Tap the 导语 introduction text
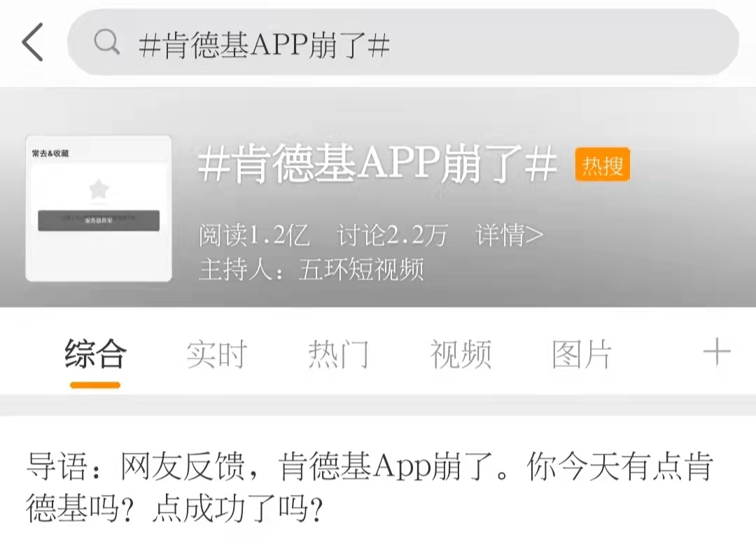The image size is (756, 549). coord(370,487)
